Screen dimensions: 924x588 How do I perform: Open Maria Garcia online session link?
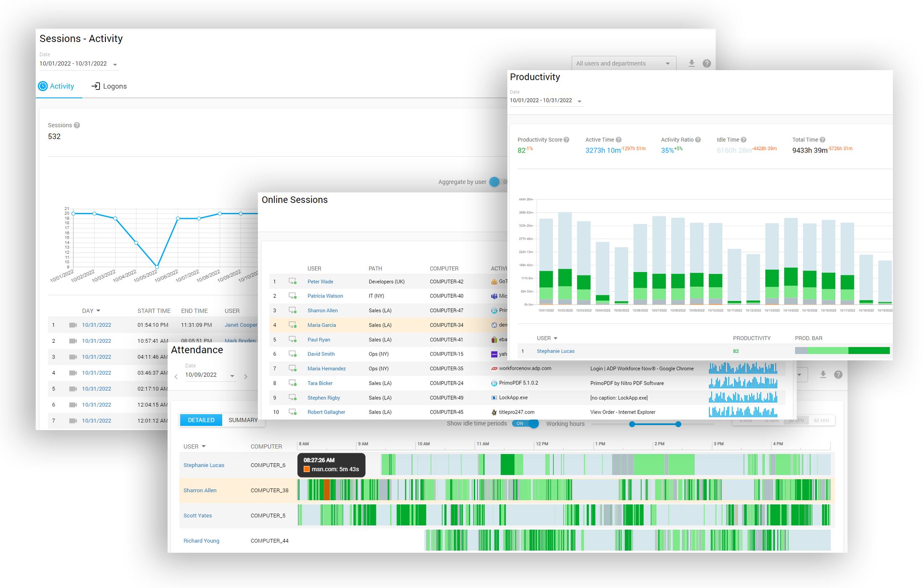point(321,325)
